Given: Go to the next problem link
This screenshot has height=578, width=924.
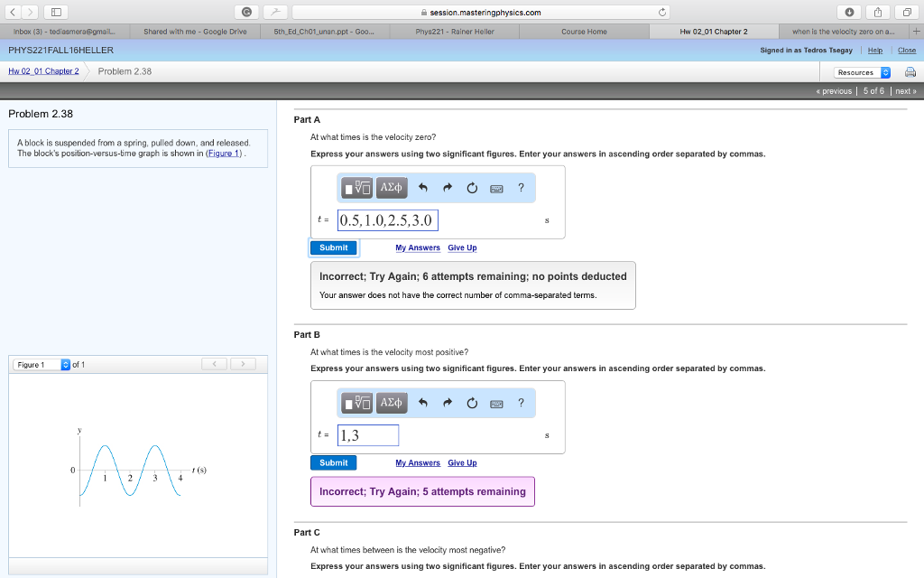Looking at the screenshot, I should [x=905, y=91].
